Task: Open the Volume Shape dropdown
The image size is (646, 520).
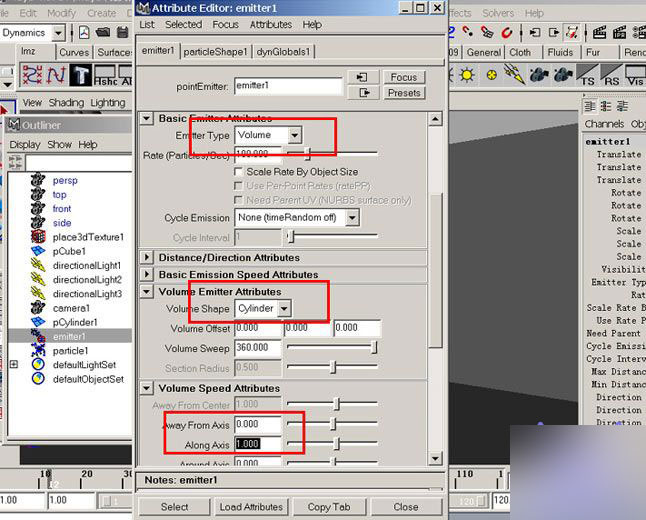Action: [284, 308]
